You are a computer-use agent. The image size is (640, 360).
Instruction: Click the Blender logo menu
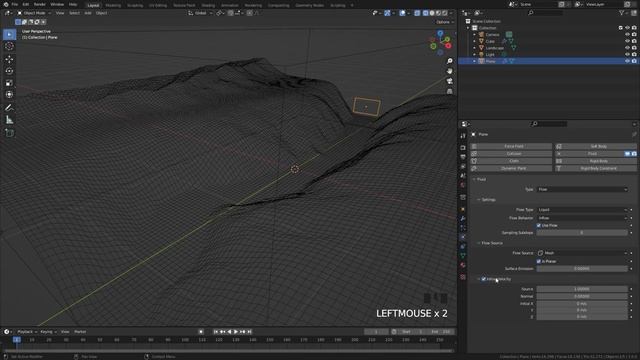[x=6, y=4]
